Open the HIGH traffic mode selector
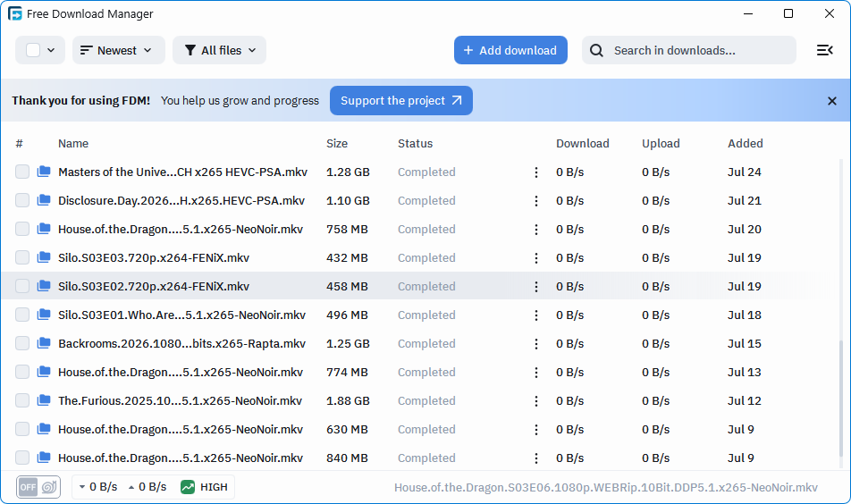Viewport: 851px width, 504px height. tap(204, 487)
